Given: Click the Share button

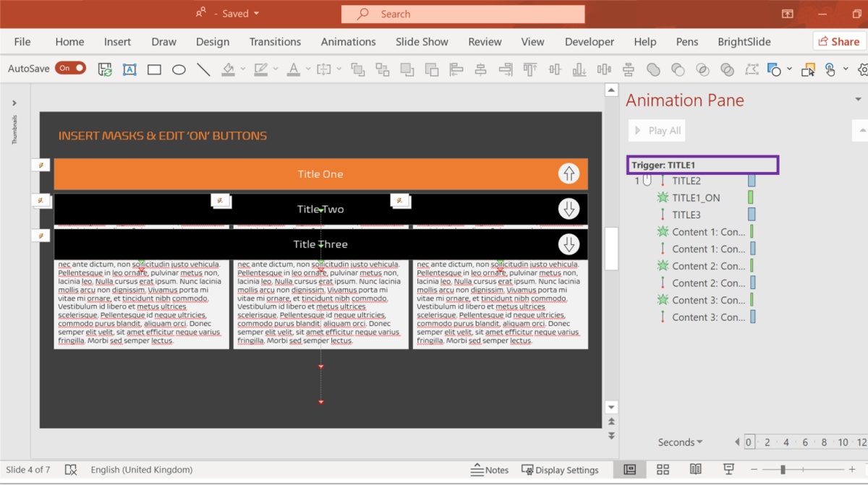Looking at the screenshot, I should (x=839, y=42).
